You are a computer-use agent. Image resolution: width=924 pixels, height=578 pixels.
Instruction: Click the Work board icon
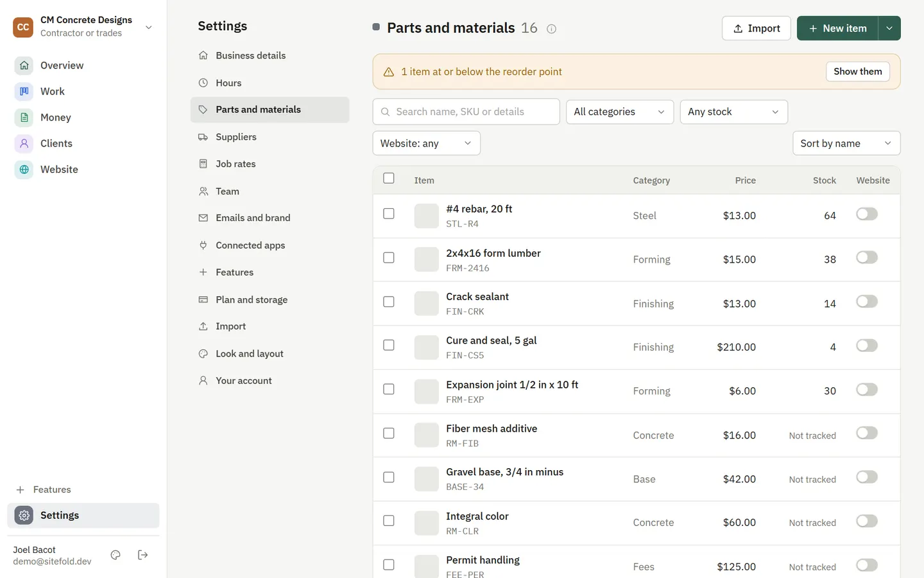point(24,91)
